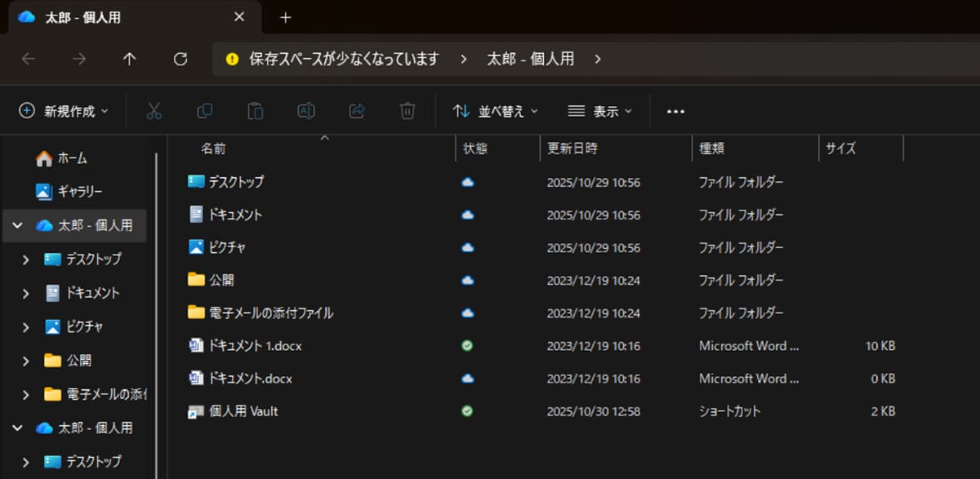Click the Delete trash icon in the toolbar
This screenshot has width=980, height=479.
pyautogui.click(x=407, y=110)
